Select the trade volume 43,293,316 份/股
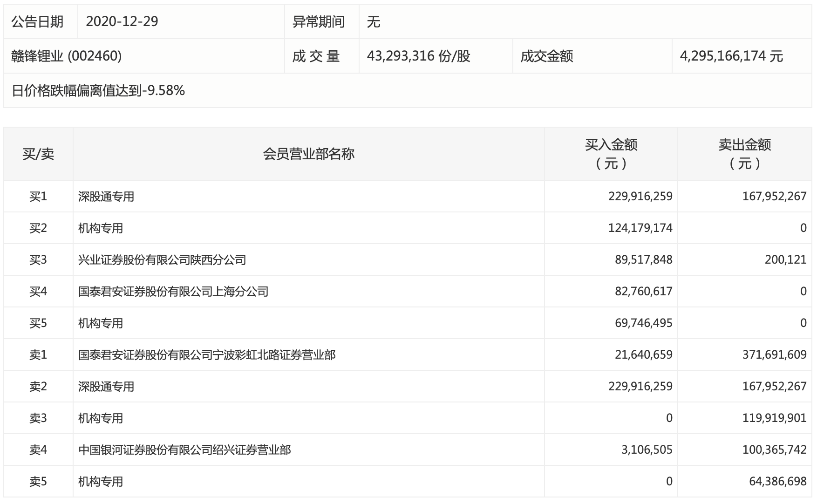This screenshot has height=504, width=817. coord(418,56)
